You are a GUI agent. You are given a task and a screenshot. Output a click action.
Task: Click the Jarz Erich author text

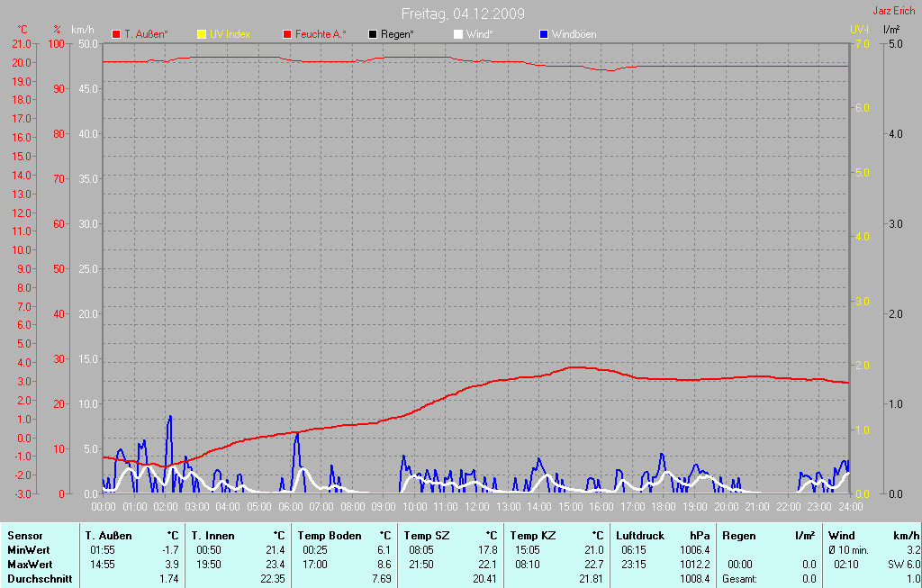(894, 12)
